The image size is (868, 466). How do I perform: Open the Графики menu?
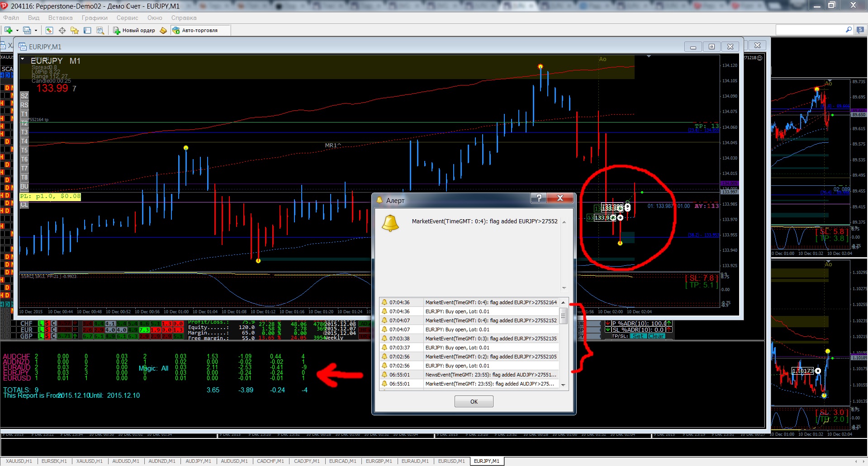95,18
